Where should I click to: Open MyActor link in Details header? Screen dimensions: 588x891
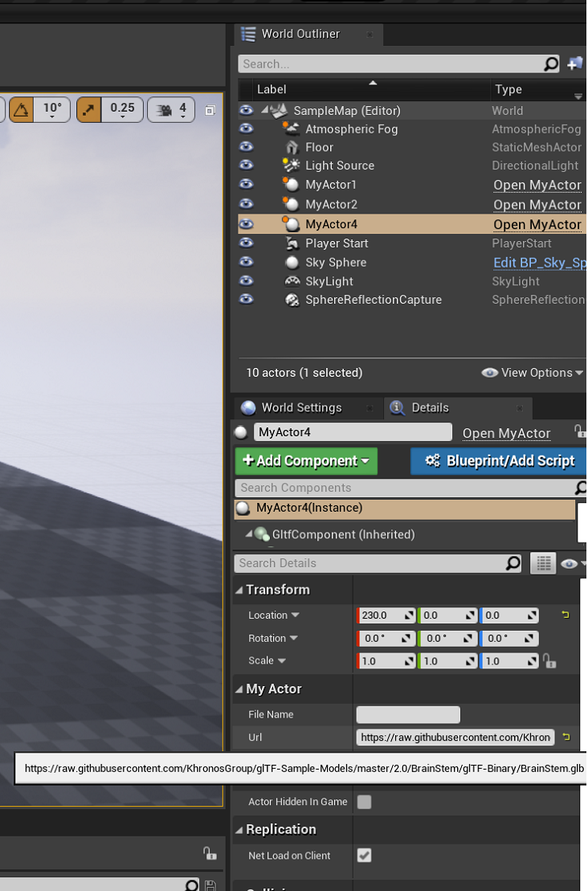coord(506,433)
